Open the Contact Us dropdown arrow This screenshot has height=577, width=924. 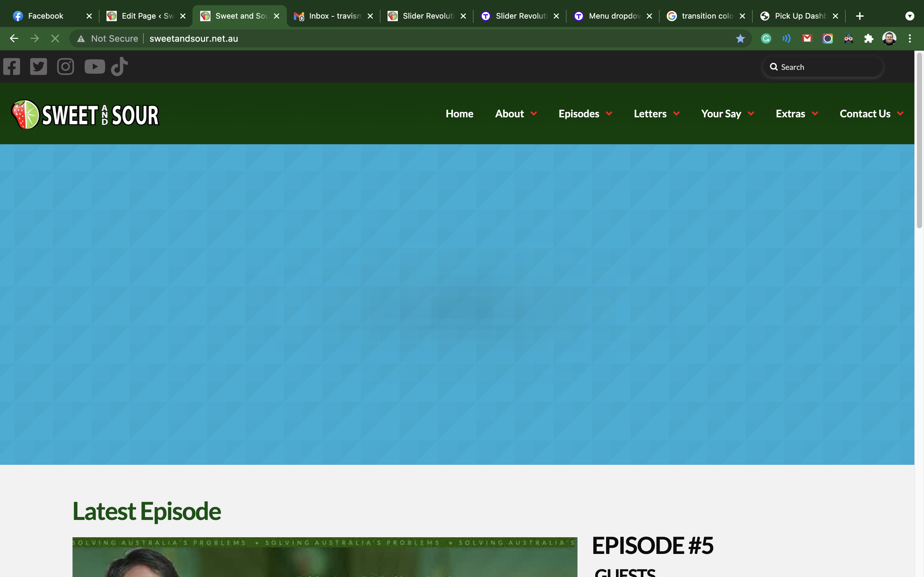coord(900,114)
